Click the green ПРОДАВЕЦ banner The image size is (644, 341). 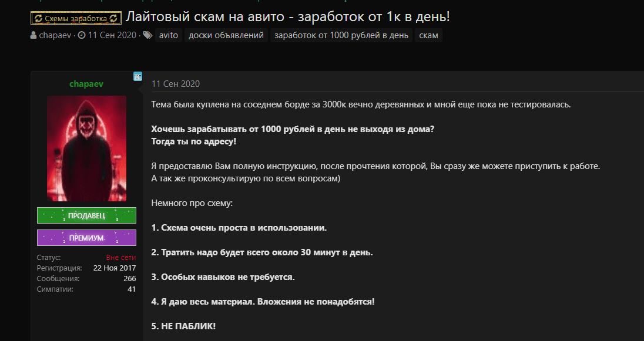click(86, 215)
